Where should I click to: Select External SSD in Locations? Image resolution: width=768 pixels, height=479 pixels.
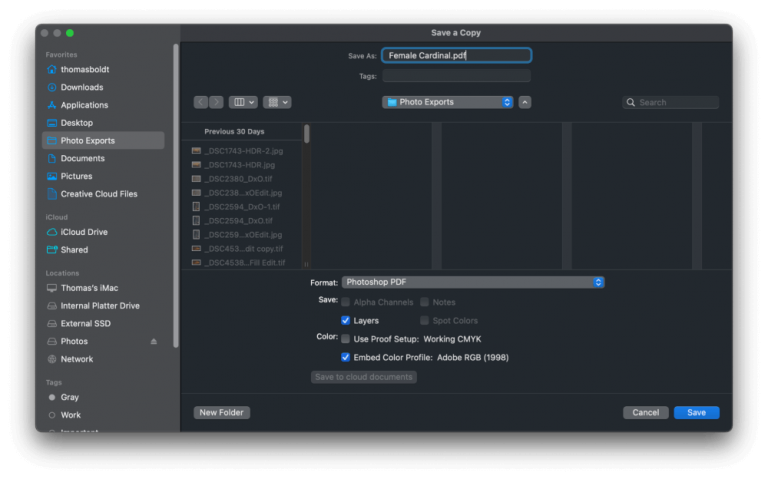pyautogui.click(x=85, y=324)
